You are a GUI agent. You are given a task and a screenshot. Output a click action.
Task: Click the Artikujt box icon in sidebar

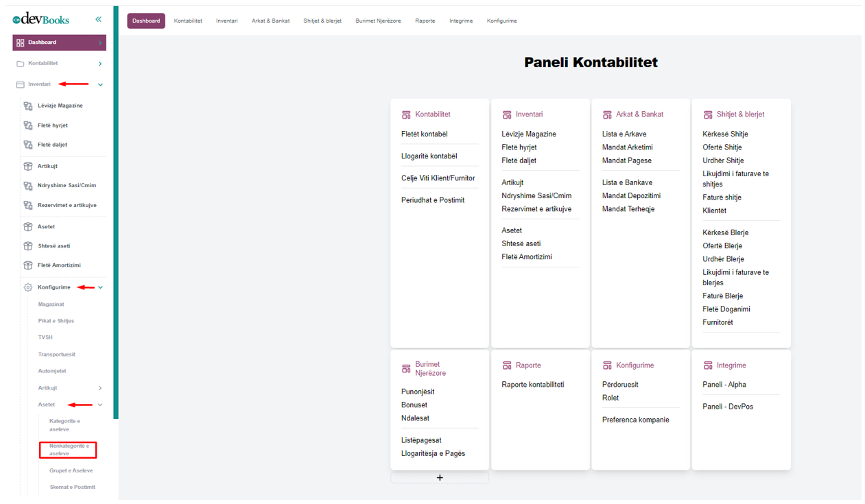click(28, 166)
